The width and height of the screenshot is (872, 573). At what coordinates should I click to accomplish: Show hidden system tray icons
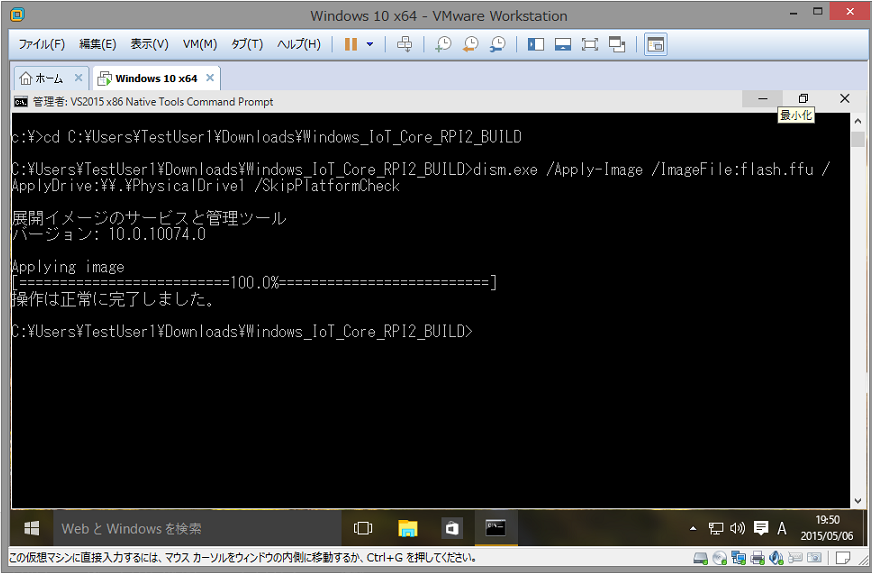pyautogui.click(x=693, y=528)
